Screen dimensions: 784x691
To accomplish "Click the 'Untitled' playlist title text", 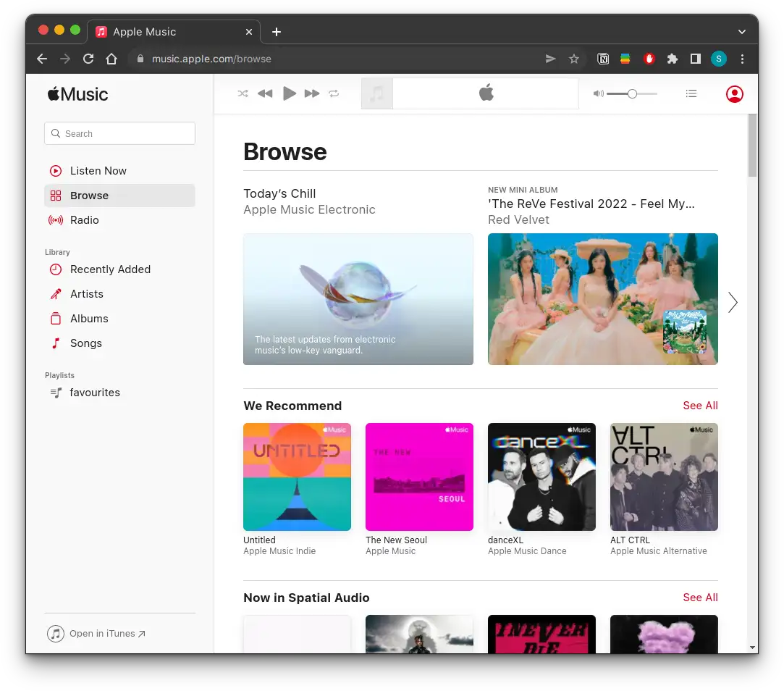I will 259,540.
